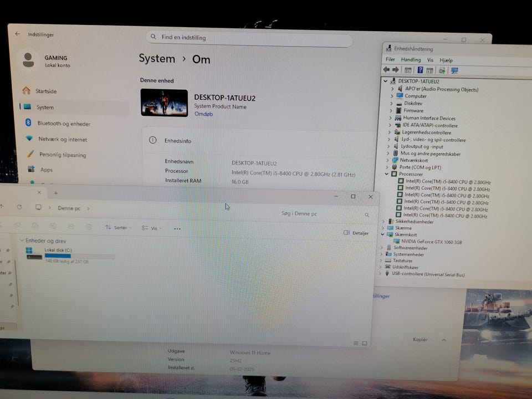The image size is (532, 399).
Task: Open the Vis menu in Enhedshåndtering
Action: [430, 60]
